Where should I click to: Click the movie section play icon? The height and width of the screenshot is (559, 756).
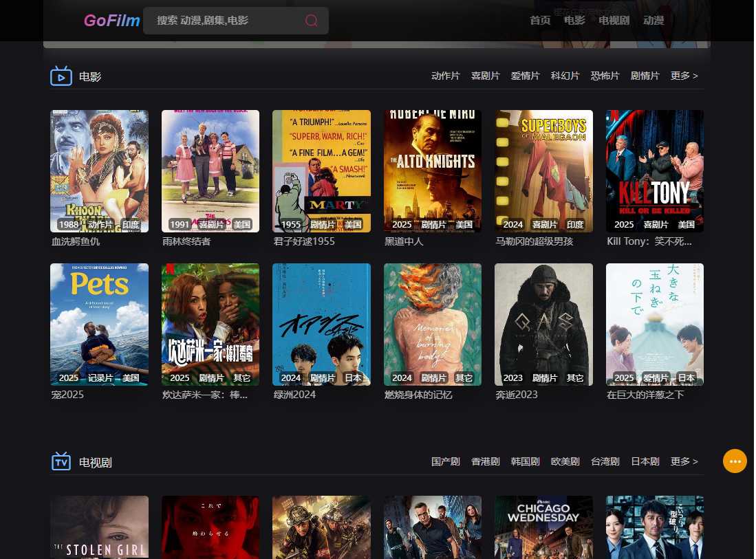click(x=61, y=76)
